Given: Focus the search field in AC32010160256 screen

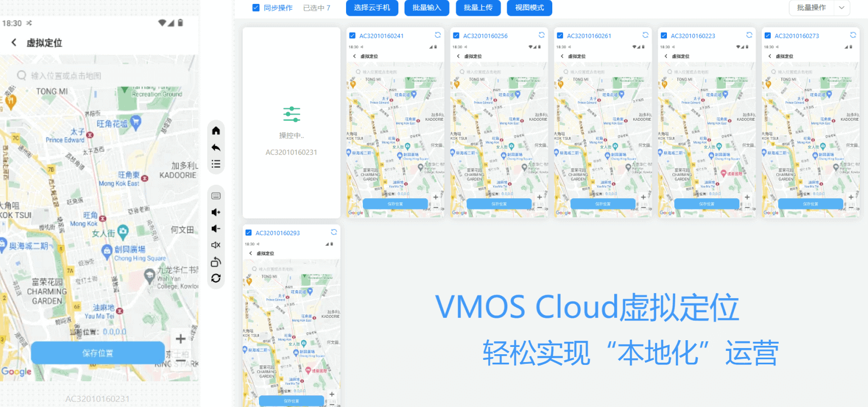Looking at the screenshot, I should (x=499, y=72).
